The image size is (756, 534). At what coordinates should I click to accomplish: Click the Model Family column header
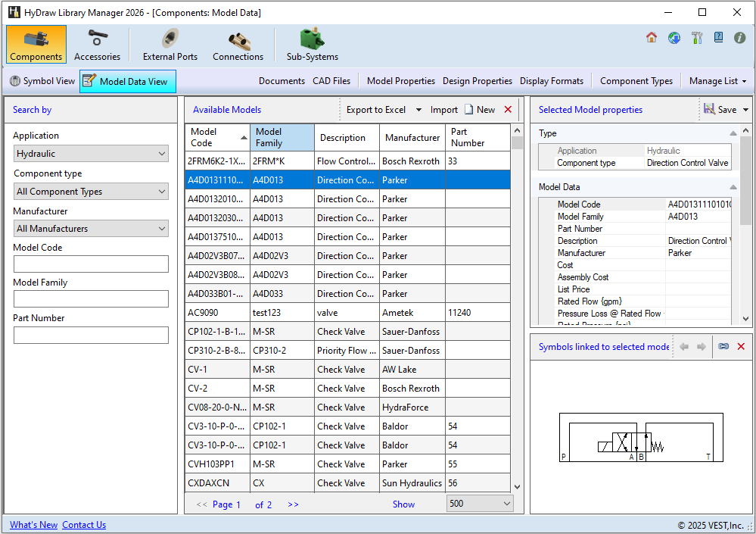pyautogui.click(x=282, y=138)
